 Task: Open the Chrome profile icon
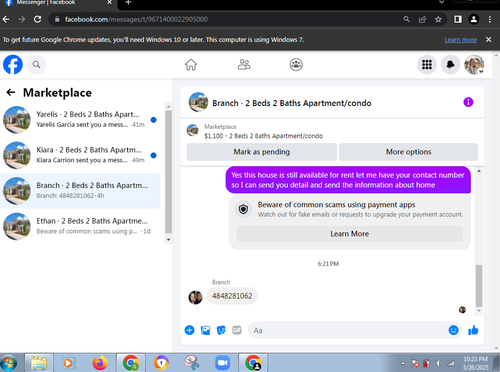click(474, 19)
